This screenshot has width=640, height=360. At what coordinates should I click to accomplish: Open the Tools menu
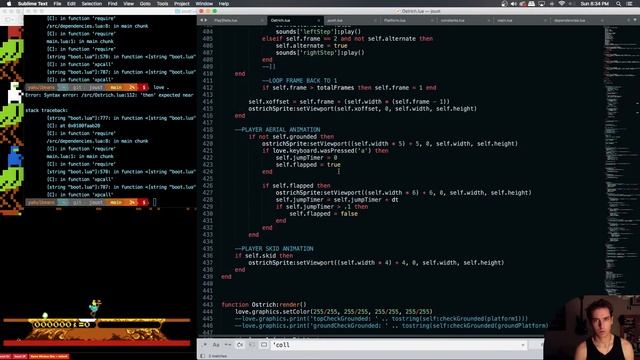(x=162, y=4)
